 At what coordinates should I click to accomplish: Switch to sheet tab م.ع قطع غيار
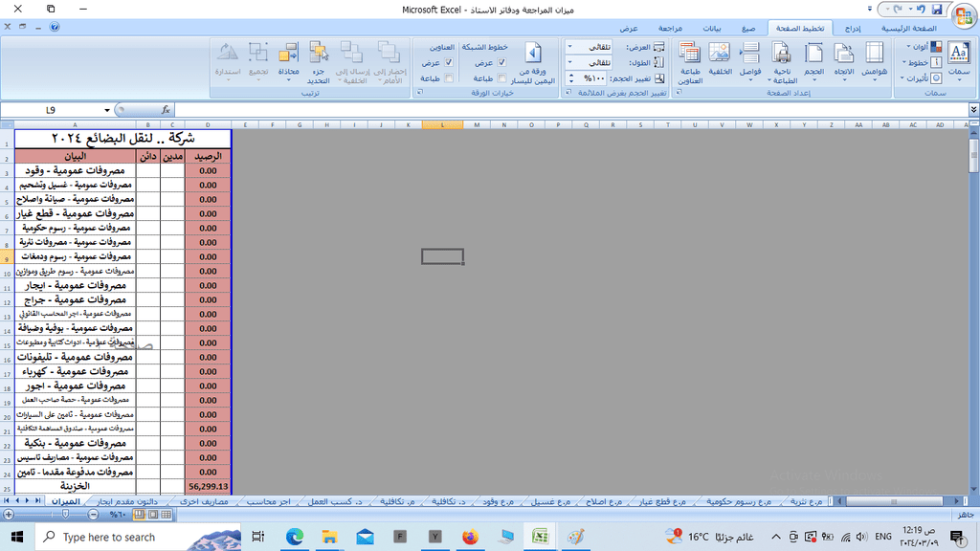pyautogui.click(x=662, y=501)
